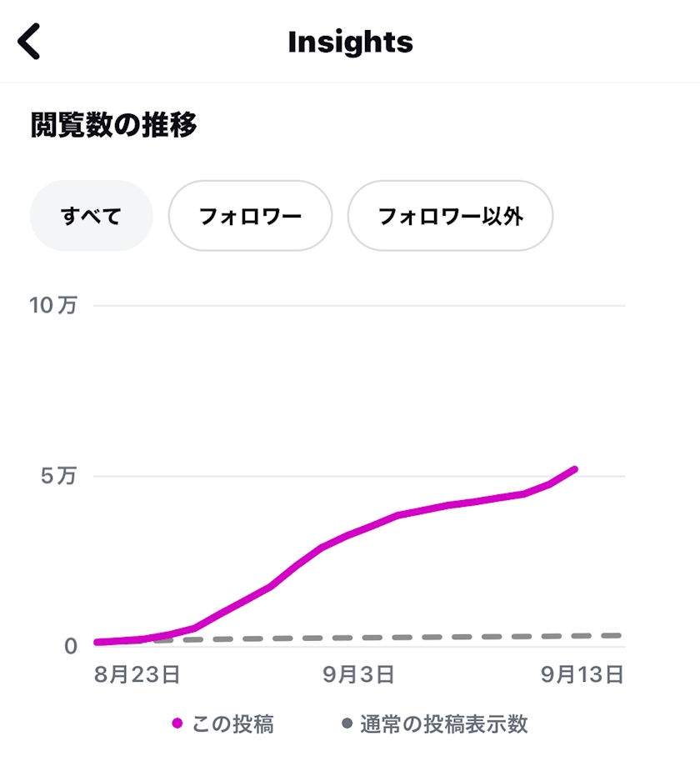Tap the endpoint of the magenta line

[574, 470]
